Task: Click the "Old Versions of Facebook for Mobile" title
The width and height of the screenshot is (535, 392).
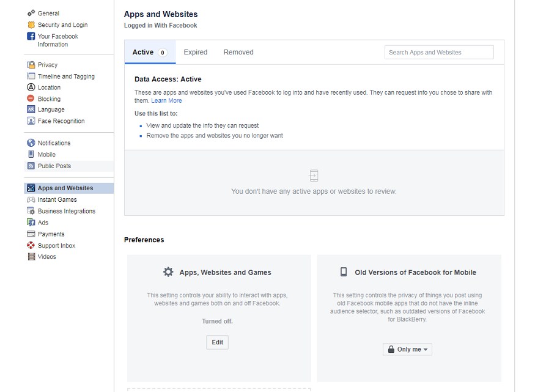Action: pos(415,272)
